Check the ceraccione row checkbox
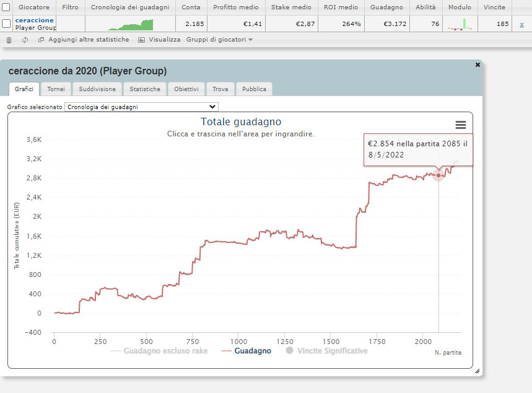532x393 pixels. 6,24
